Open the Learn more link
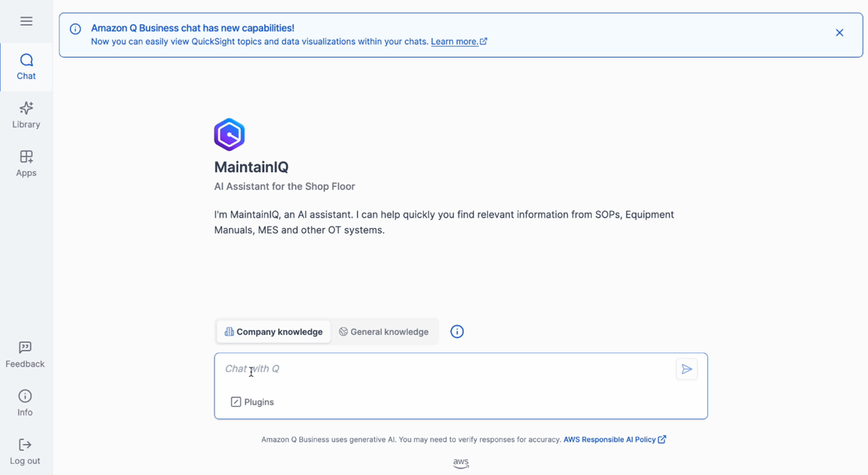The image size is (868, 475). point(459,41)
